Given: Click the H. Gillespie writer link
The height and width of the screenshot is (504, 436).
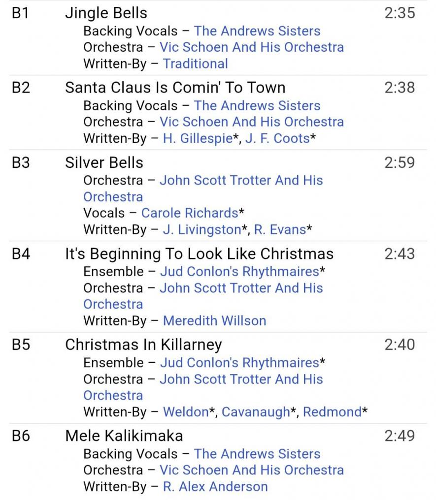Looking at the screenshot, I should pos(197,138).
